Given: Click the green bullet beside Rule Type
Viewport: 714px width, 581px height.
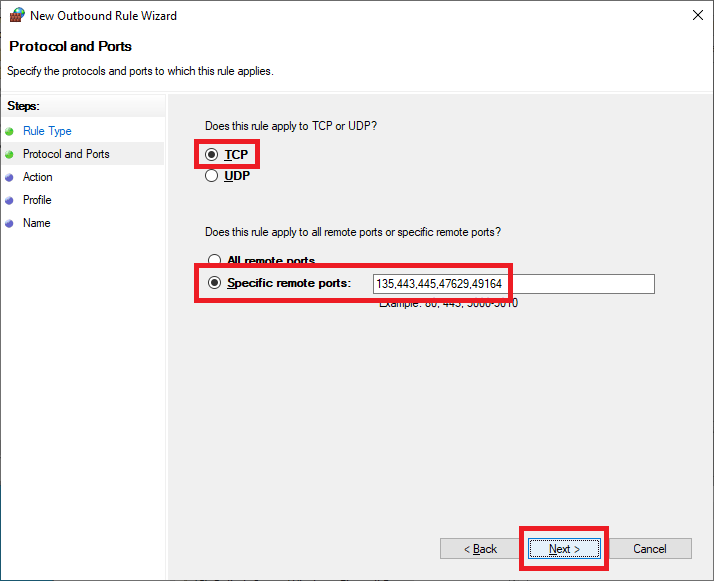Looking at the screenshot, I should coord(10,131).
